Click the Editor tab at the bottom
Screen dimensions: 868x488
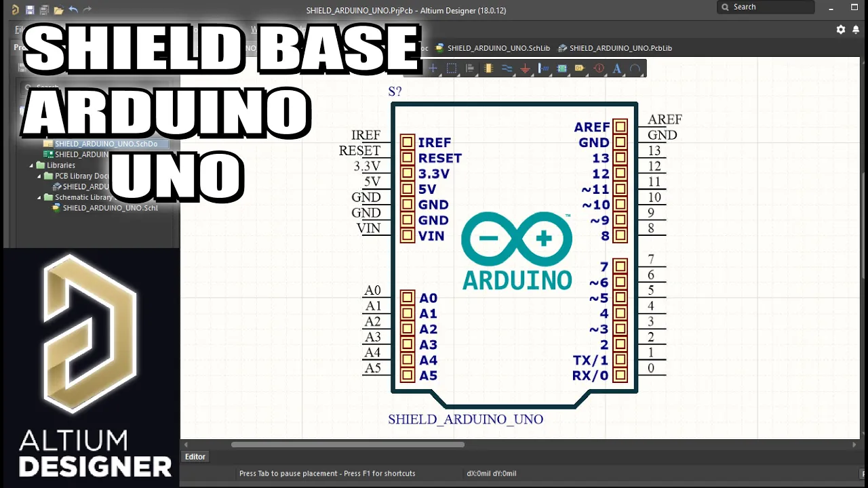pos(195,457)
